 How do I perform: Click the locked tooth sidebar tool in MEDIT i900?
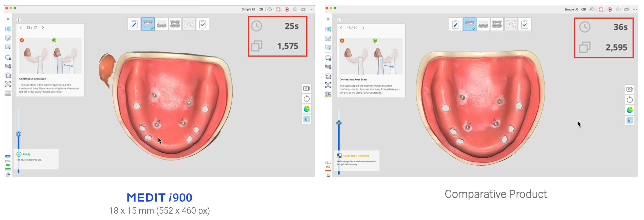(8, 57)
